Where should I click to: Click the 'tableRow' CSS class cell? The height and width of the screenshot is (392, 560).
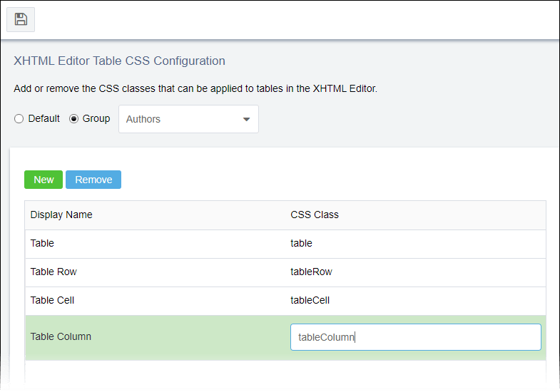tap(416, 272)
